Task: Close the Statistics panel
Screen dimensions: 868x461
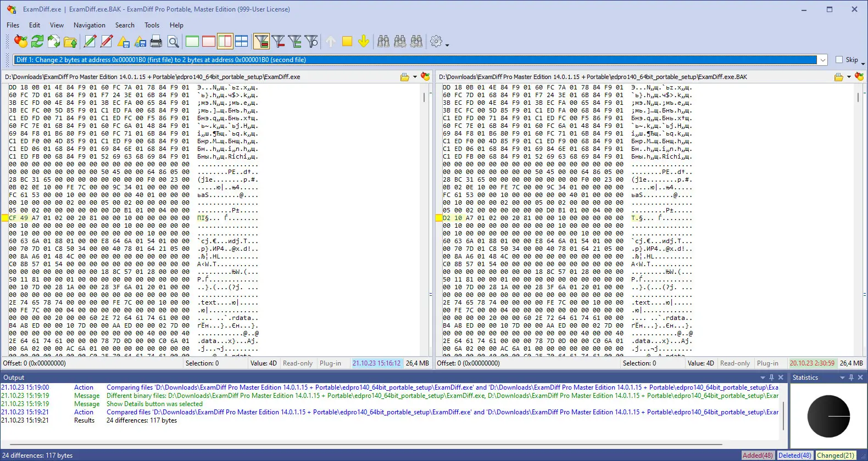Action: (x=860, y=378)
